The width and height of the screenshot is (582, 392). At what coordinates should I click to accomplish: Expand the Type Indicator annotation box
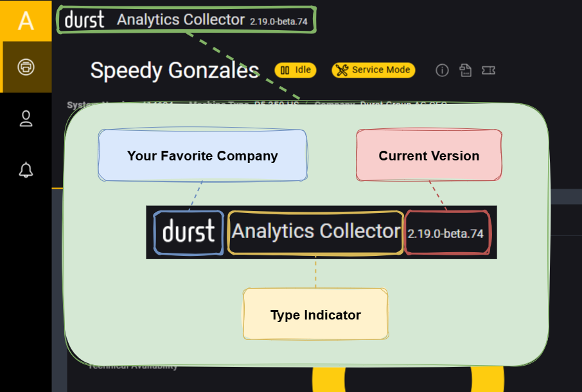315,314
